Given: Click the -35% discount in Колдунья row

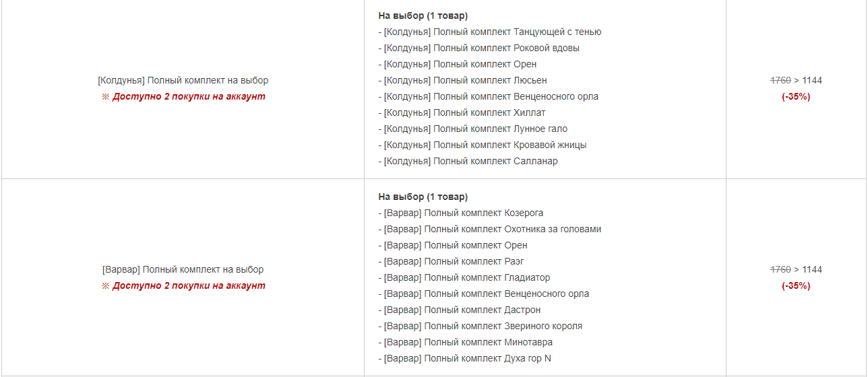Looking at the screenshot, I should 796,96.
